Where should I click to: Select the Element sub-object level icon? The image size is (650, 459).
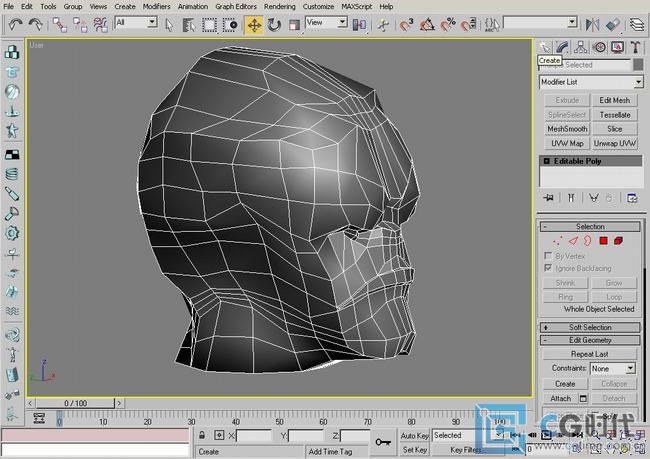tap(618, 240)
